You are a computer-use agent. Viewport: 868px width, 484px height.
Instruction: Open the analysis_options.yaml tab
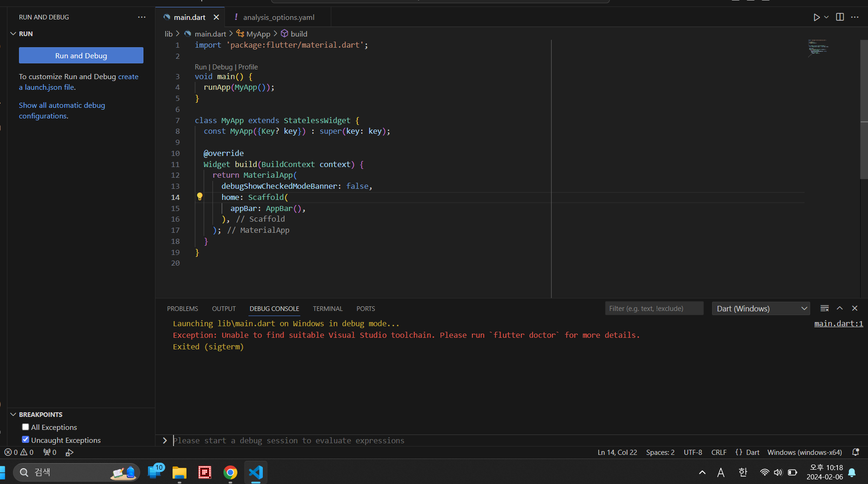point(279,17)
